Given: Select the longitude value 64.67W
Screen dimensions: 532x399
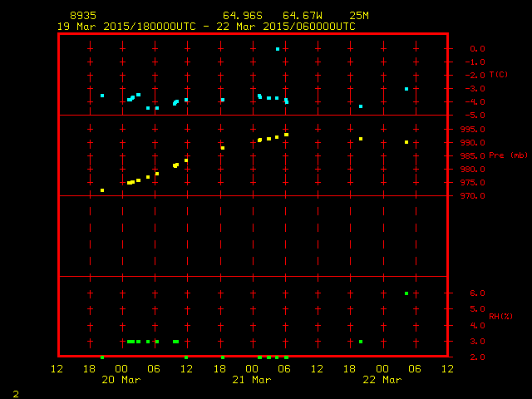Looking at the screenshot, I should pyautogui.click(x=303, y=16).
